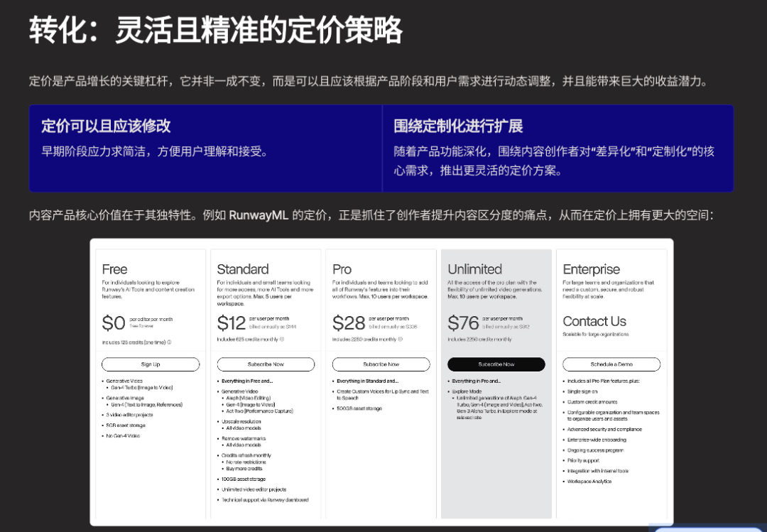The image size is (767, 532).
Task: Click Subscribe Now under the Standard plan
Action: 266,364
